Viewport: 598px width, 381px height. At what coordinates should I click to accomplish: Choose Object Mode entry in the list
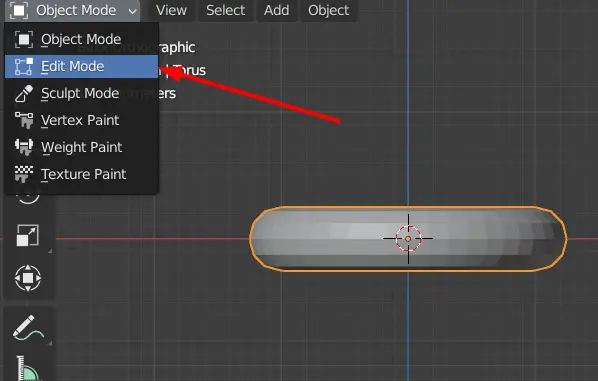[x=81, y=39]
